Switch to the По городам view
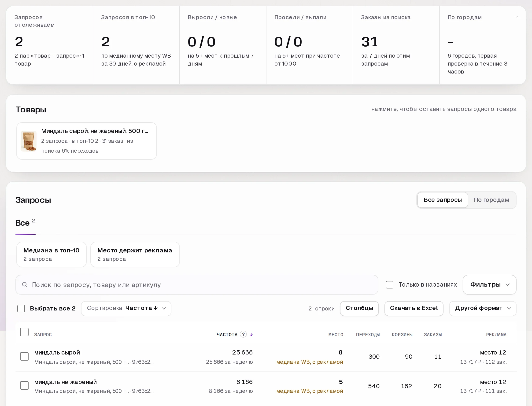The width and height of the screenshot is (532, 406). (491, 200)
